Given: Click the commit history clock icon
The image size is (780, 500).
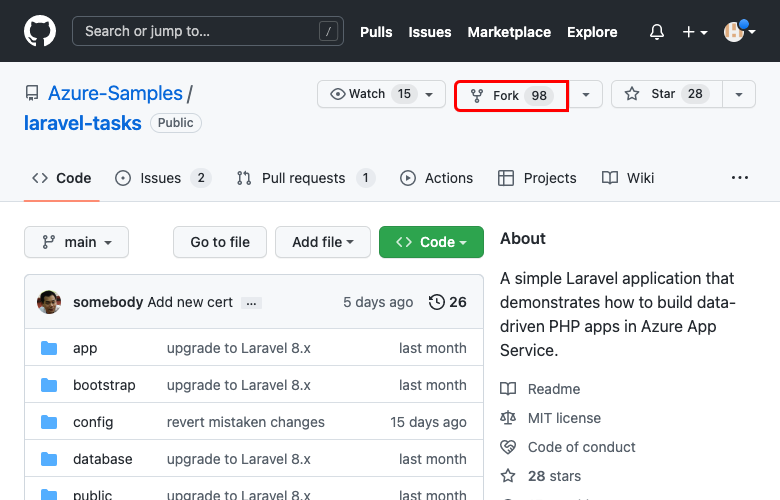Looking at the screenshot, I should [436, 302].
